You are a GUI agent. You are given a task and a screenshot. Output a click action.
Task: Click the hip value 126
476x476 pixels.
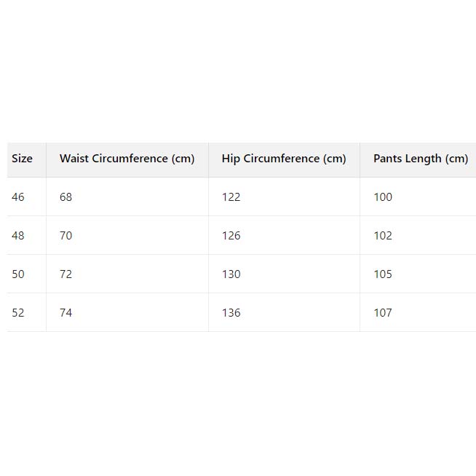[231, 236]
